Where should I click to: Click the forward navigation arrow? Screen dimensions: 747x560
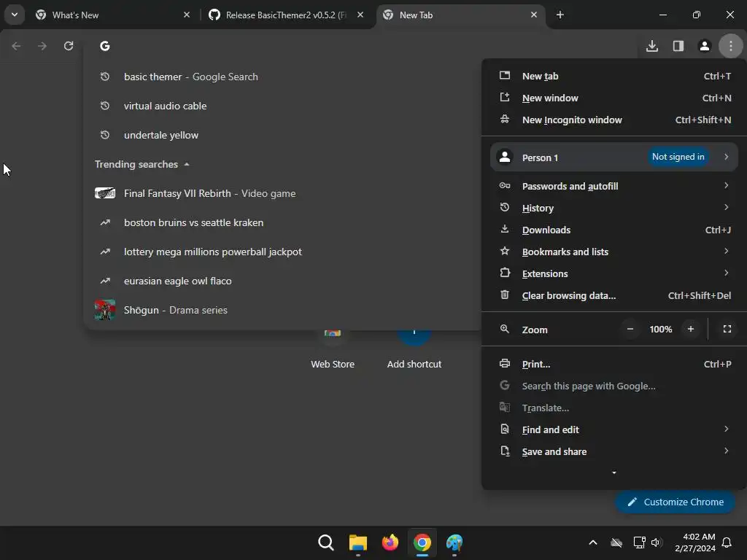tap(42, 46)
